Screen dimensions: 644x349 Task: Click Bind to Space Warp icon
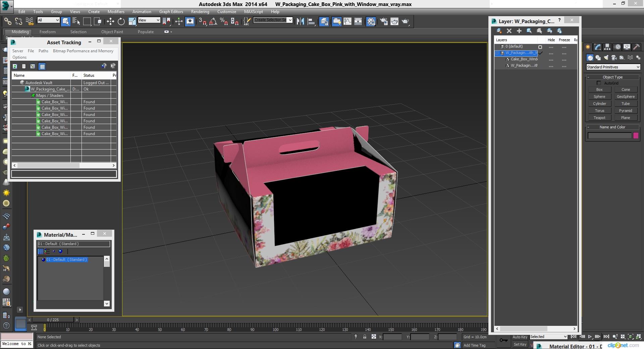(30, 21)
